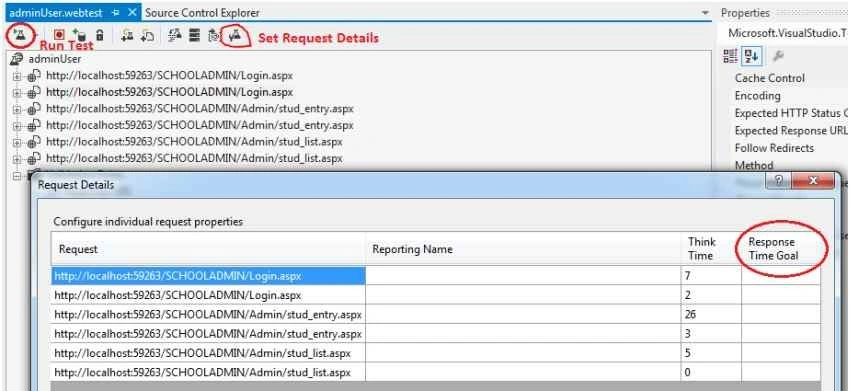Select second stud_list.aspx request in tree
Viewport: 850px width, 391px height.
(195, 158)
